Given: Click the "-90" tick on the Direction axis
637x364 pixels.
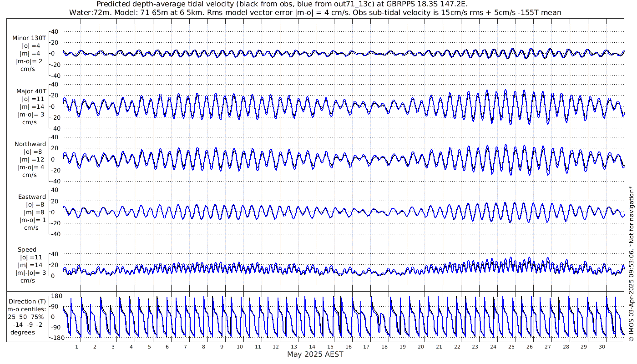Looking at the screenshot, I should (55, 327).
